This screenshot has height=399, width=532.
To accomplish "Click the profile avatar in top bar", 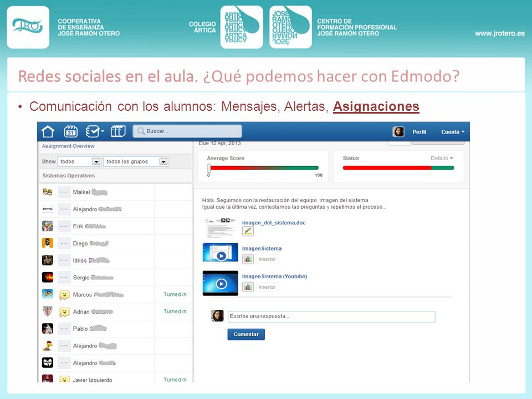I will (x=398, y=132).
